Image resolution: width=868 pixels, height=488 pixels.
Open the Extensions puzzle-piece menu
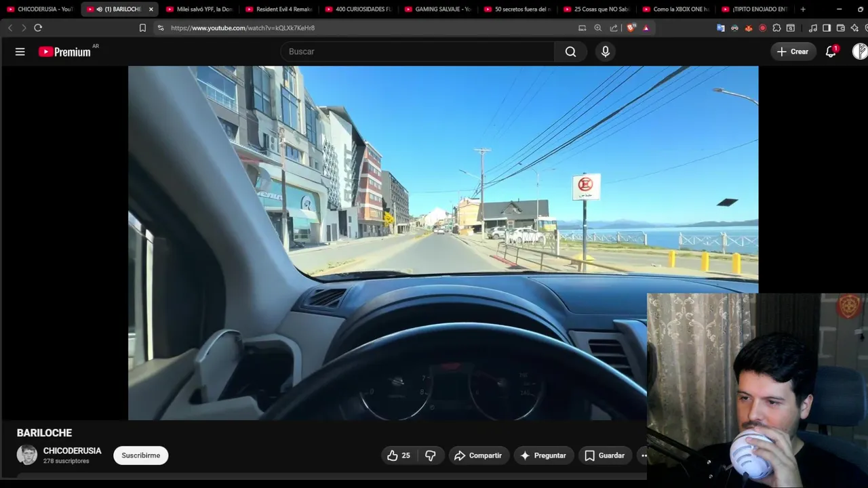point(776,28)
